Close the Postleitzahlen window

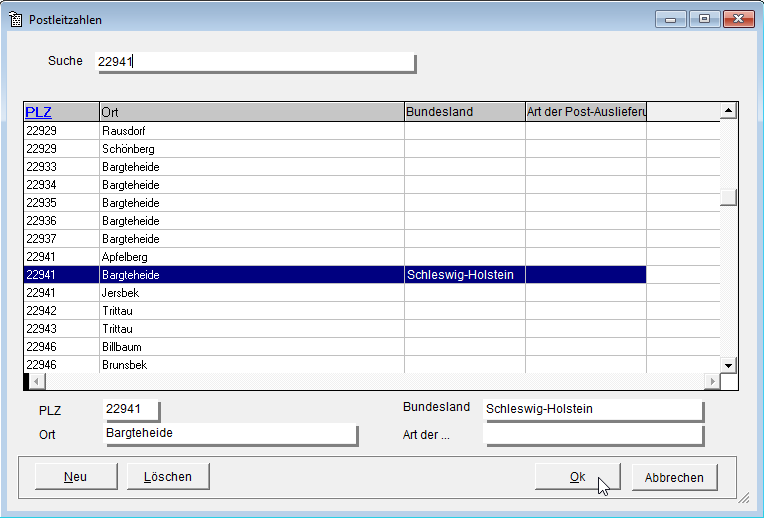click(739, 19)
